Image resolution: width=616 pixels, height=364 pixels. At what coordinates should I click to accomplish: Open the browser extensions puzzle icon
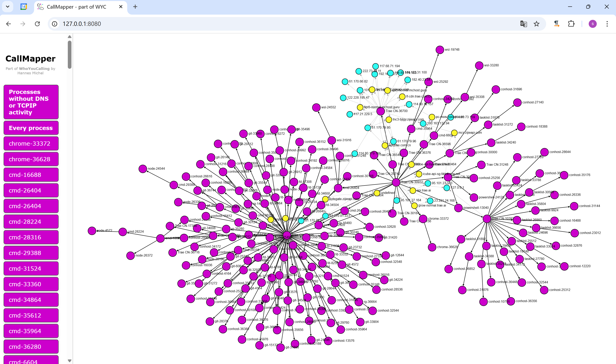point(571,24)
